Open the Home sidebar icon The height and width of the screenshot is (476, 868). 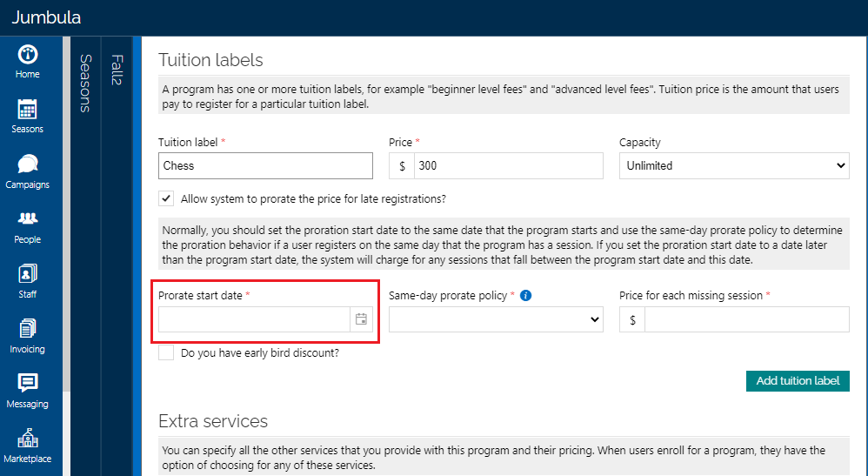(28, 54)
